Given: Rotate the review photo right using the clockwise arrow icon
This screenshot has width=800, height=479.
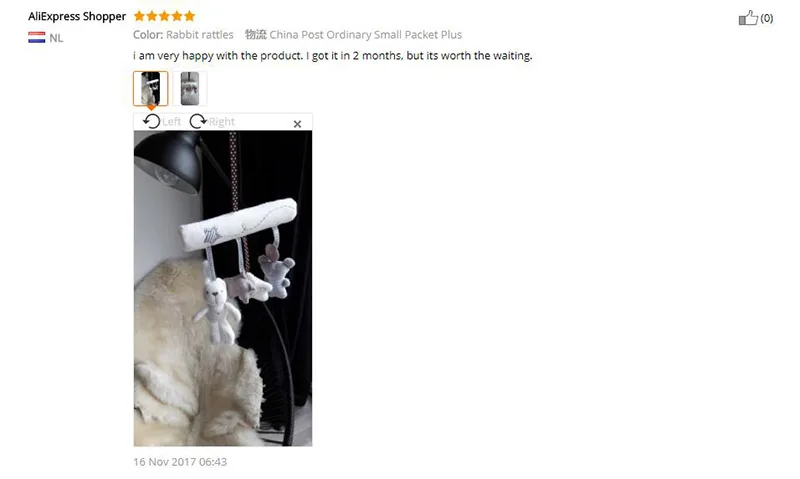Looking at the screenshot, I should pos(198,121).
